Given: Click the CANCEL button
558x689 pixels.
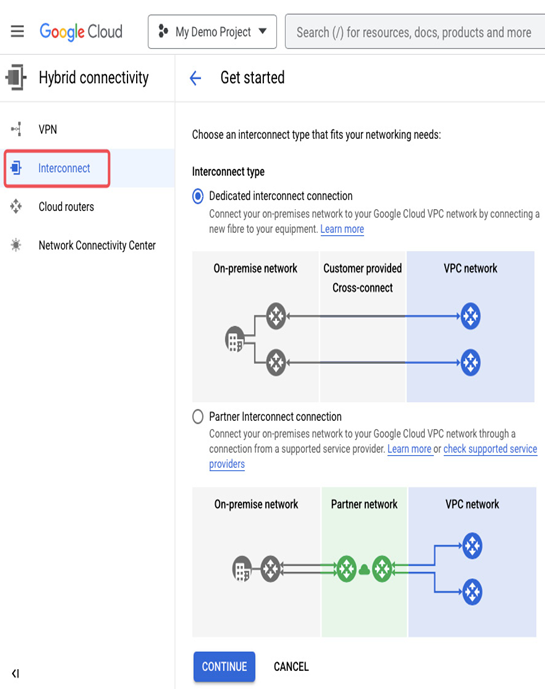Looking at the screenshot, I should 291,667.
